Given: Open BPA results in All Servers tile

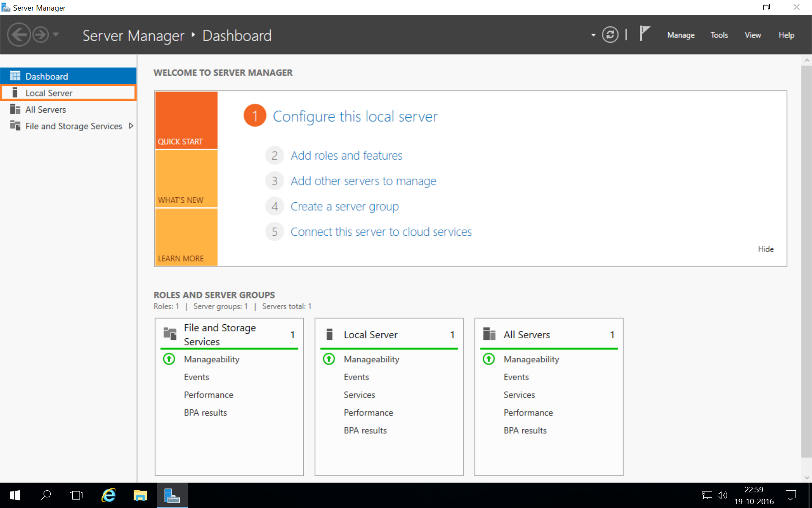Looking at the screenshot, I should [525, 430].
